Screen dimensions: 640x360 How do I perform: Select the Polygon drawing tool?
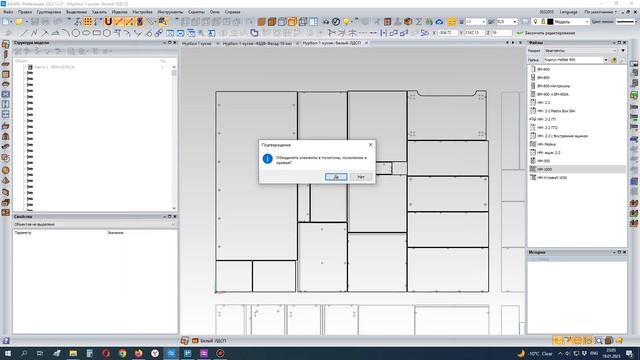coord(107,33)
